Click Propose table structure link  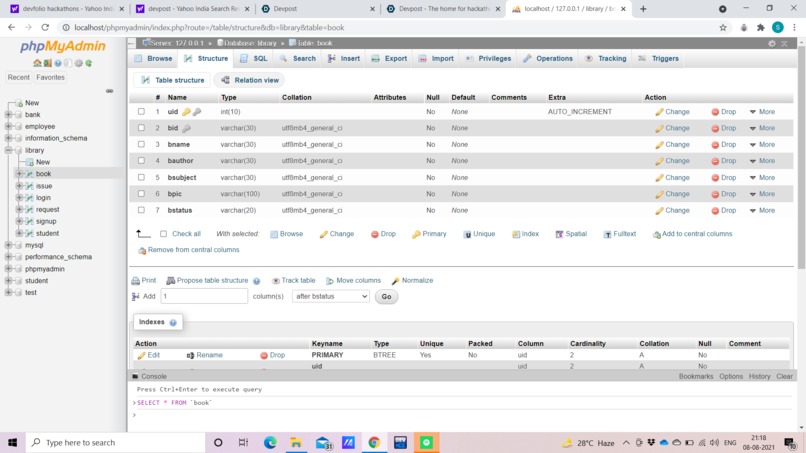(x=212, y=281)
